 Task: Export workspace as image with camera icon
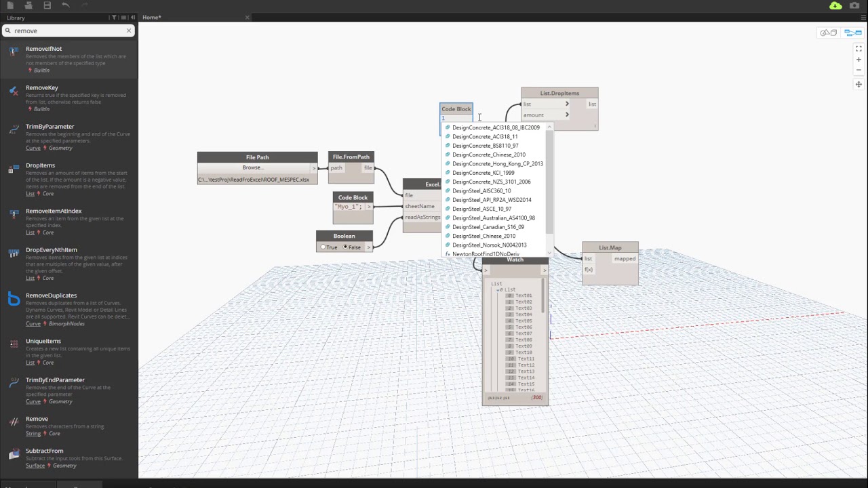[854, 5]
